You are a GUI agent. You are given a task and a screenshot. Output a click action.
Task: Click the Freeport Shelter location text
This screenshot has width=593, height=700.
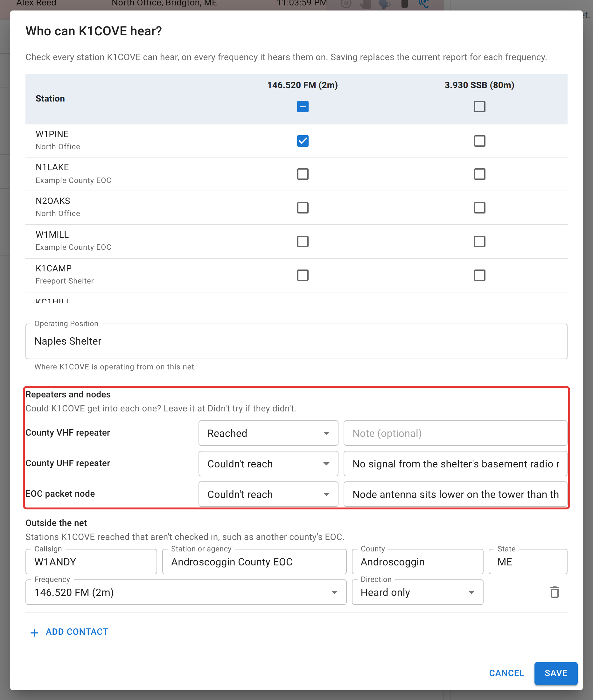pyautogui.click(x=65, y=281)
